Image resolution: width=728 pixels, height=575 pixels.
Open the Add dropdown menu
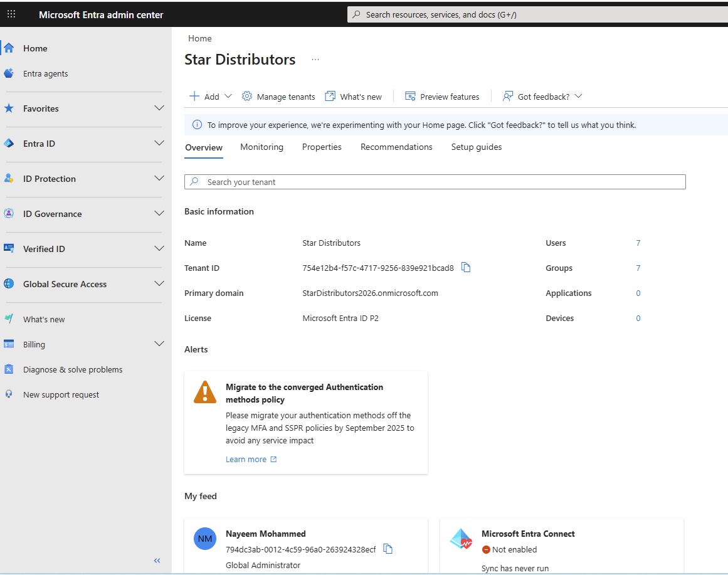(x=211, y=97)
